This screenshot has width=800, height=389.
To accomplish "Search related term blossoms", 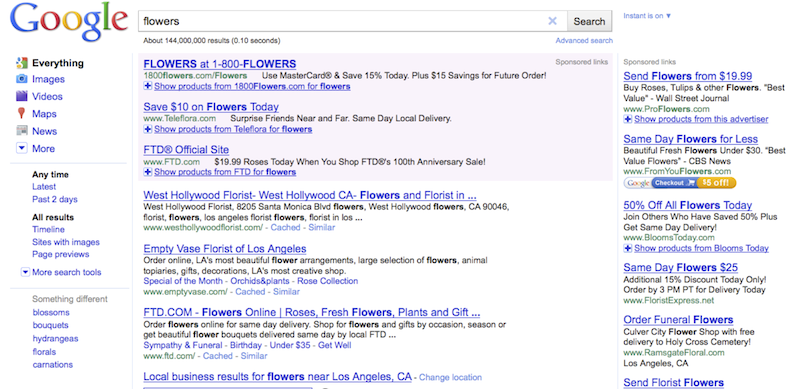I will tap(51, 312).
